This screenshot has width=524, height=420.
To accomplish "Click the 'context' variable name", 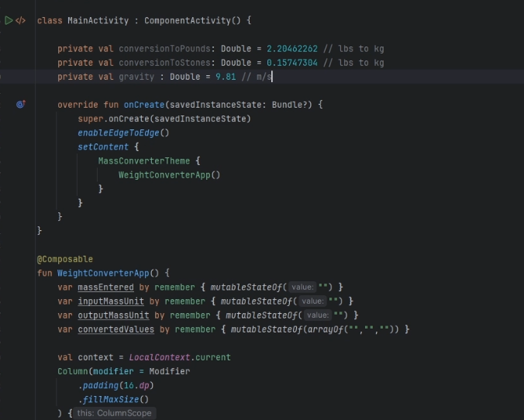I will pos(95,357).
